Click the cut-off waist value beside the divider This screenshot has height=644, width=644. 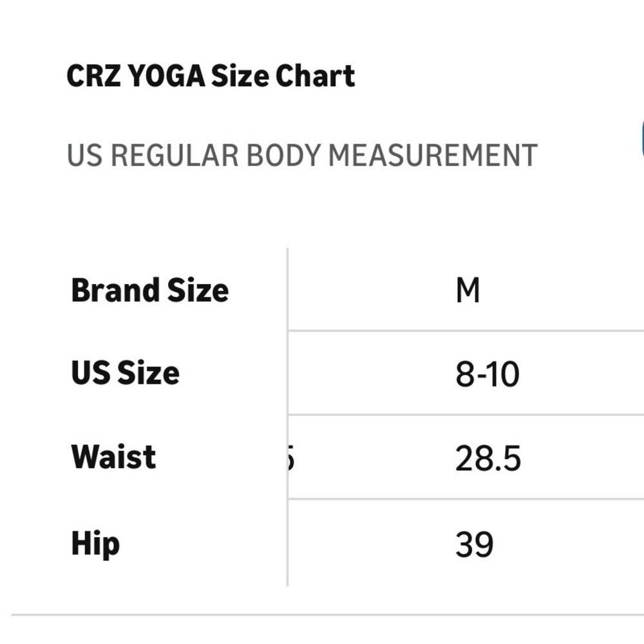click(x=291, y=459)
